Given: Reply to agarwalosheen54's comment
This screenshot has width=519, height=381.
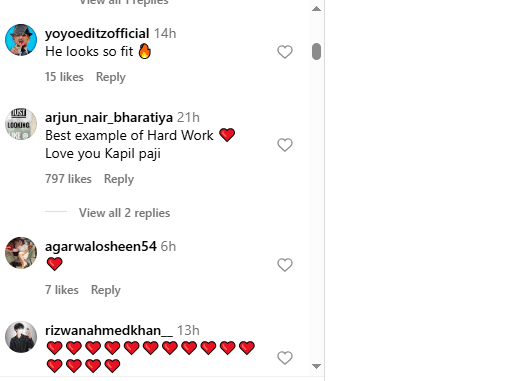Looking at the screenshot, I should pyautogui.click(x=106, y=290).
